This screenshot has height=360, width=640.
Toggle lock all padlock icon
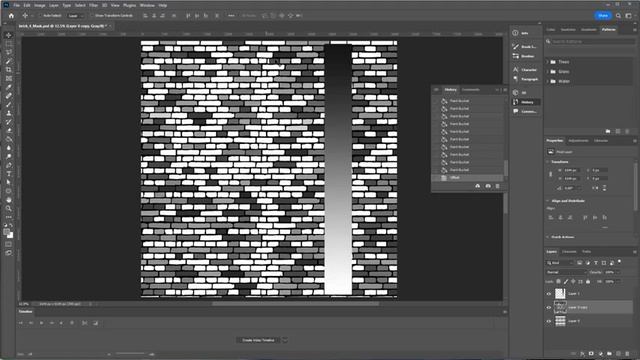pos(588,281)
